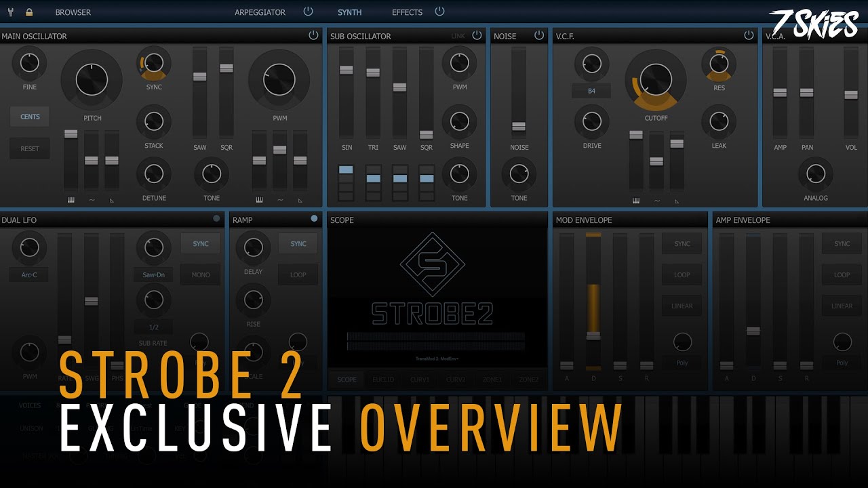
Task: Toggle the Ramp SYNC button
Action: coord(298,244)
